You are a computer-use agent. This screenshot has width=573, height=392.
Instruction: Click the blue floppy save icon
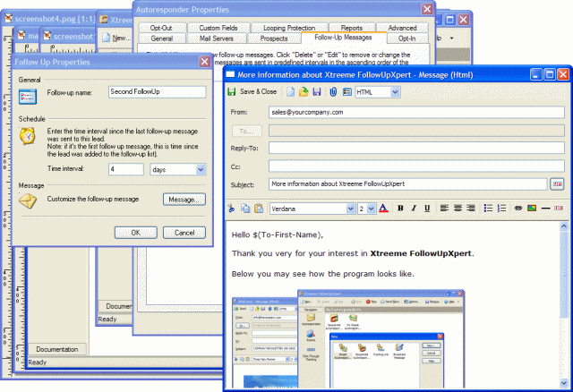(x=317, y=91)
